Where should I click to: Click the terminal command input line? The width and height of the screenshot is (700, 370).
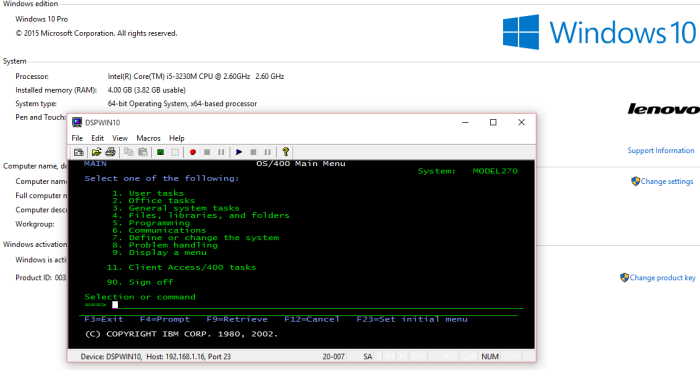pyautogui.click(x=317, y=305)
